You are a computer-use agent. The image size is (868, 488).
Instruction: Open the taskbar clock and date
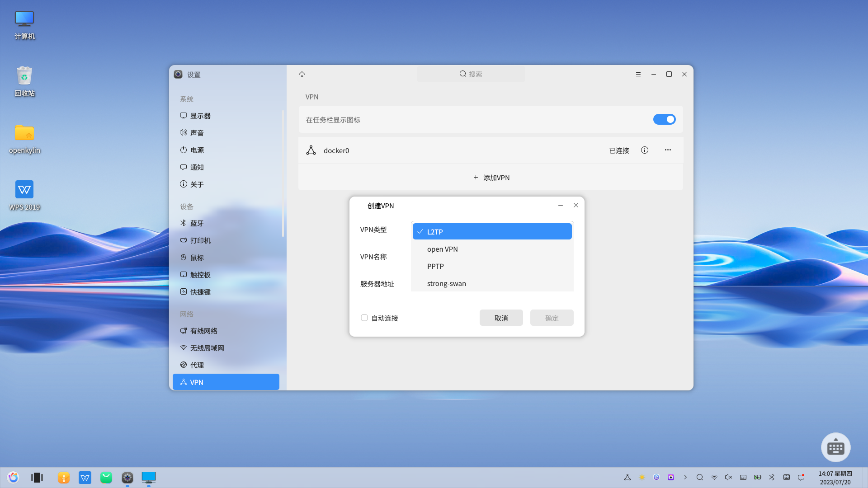pyautogui.click(x=835, y=478)
